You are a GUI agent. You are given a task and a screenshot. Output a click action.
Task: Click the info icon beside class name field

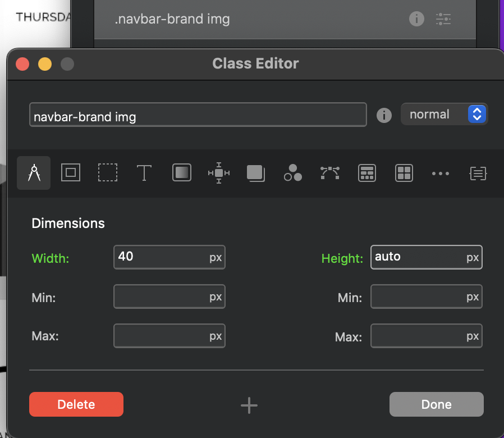point(384,116)
